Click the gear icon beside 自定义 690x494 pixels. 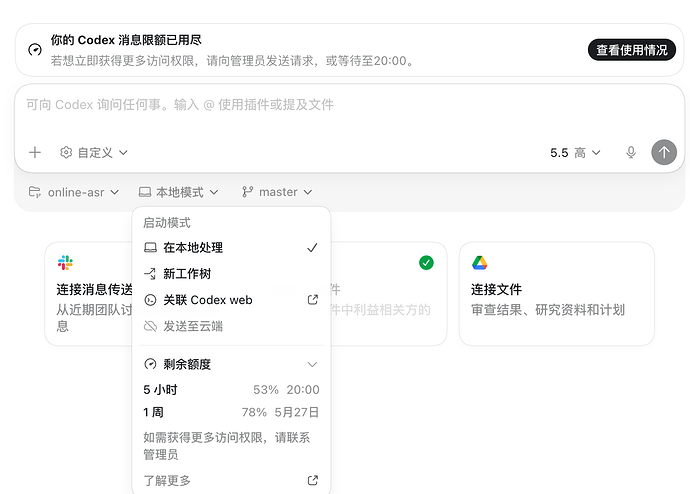pos(66,153)
